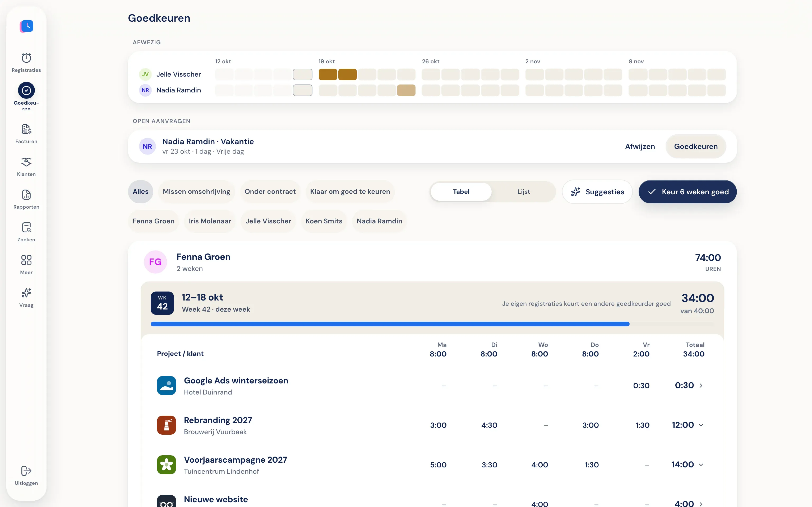Switch view to Tabel
Viewport: 812px width, 507px height.
pos(461,192)
